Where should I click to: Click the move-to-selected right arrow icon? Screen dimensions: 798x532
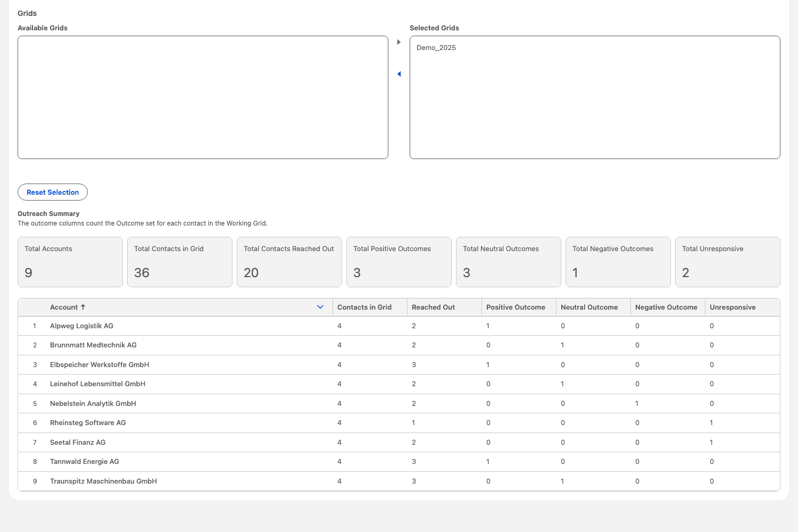coord(399,42)
